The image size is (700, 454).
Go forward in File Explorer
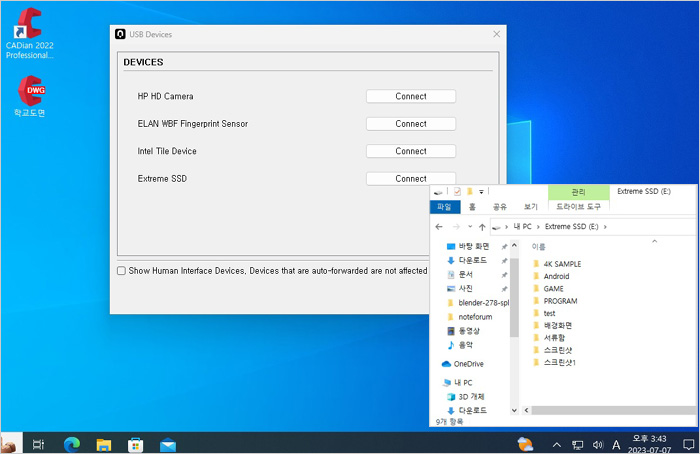[456, 227]
